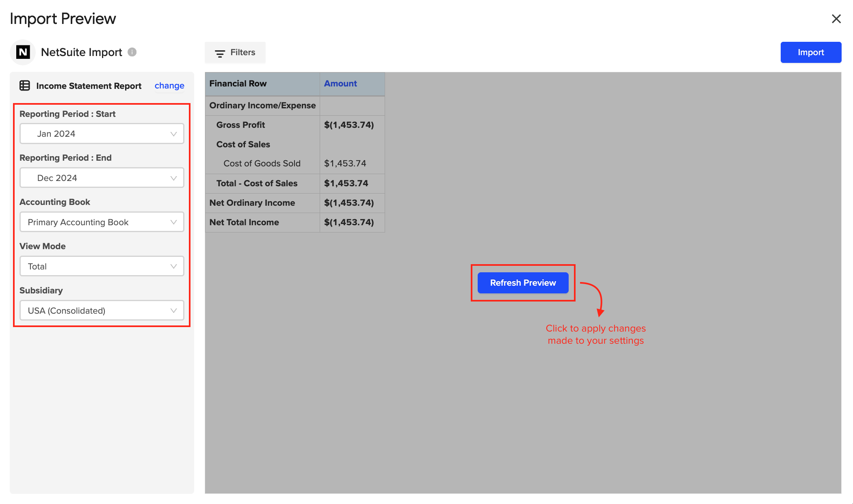853x504 pixels.
Task: Click the Income Statement Report table icon
Action: (25, 86)
